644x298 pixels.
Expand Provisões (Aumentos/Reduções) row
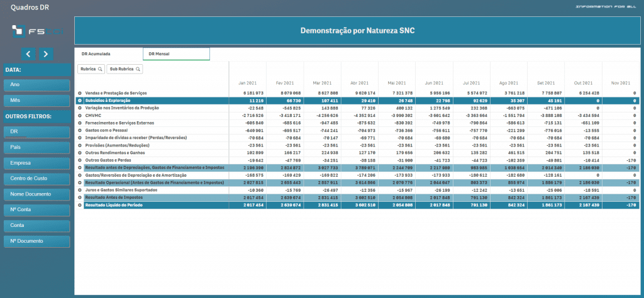80,145
